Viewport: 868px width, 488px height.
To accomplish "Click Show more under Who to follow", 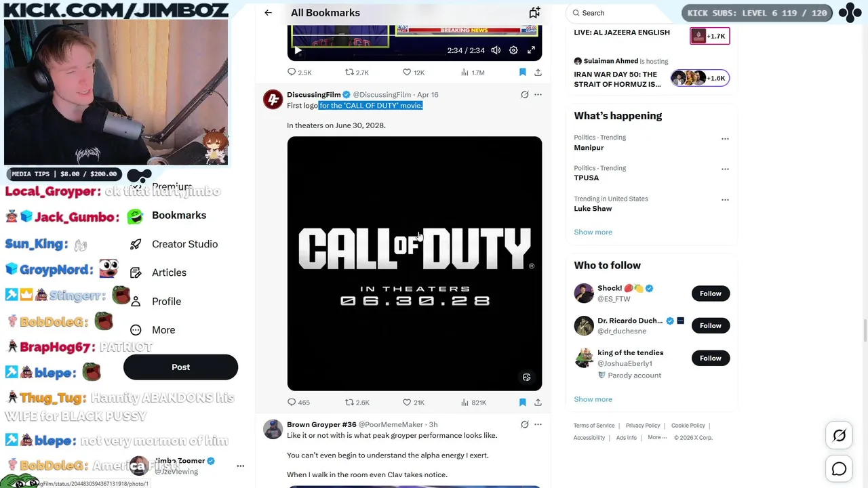I will (593, 399).
